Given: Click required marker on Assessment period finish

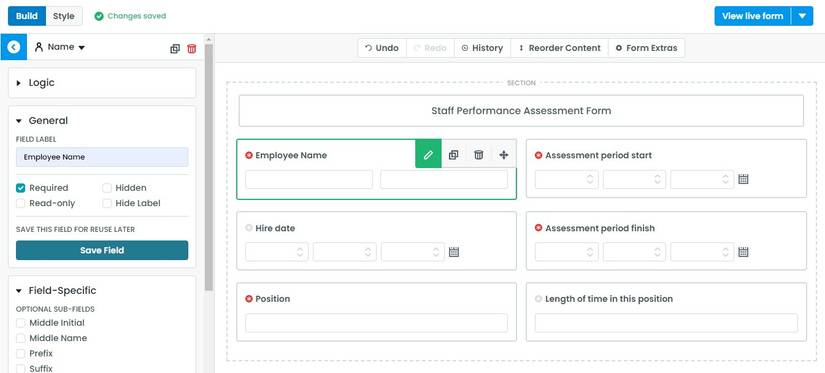Looking at the screenshot, I should [538, 228].
